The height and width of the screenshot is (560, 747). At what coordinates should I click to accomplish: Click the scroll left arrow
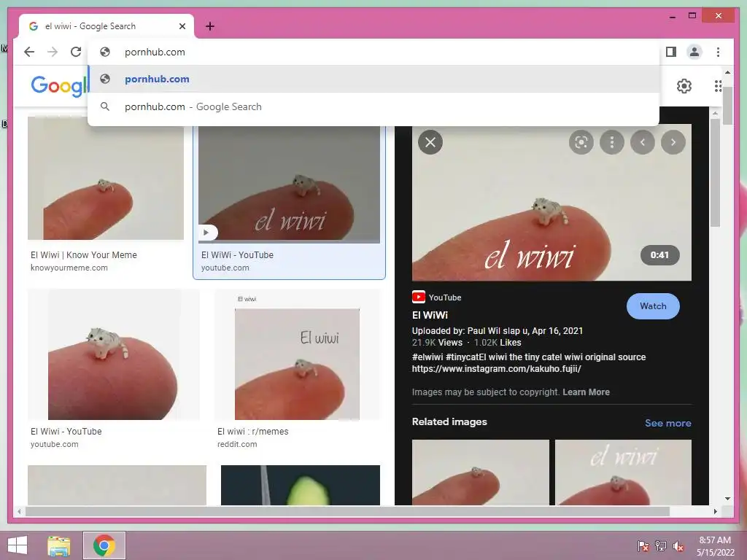[19, 511]
